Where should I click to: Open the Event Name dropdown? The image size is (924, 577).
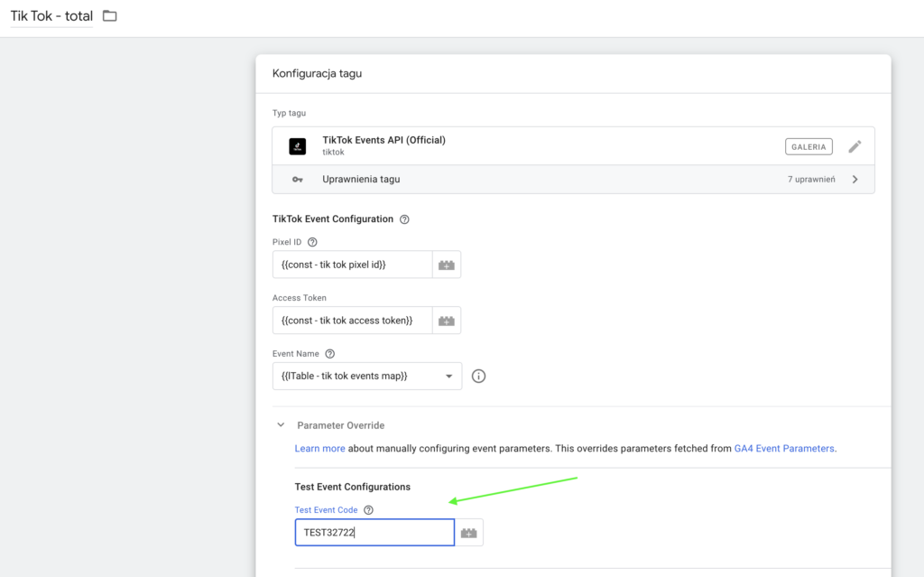366,377
